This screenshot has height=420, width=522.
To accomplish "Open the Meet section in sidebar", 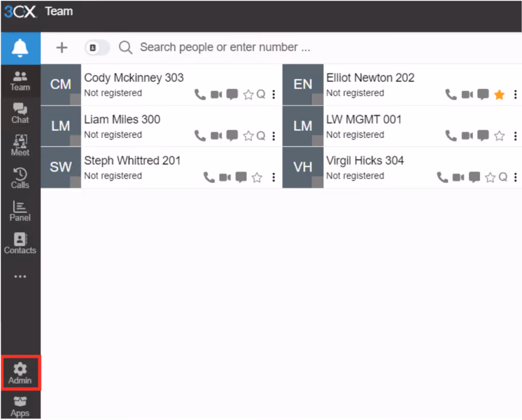I will (x=20, y=146).
